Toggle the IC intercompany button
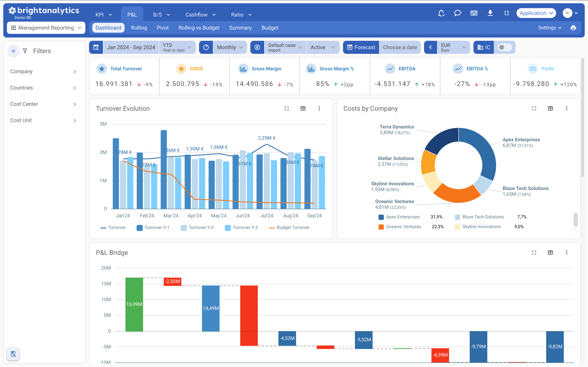Viewport: 588px width, 367px height. (x=483, y=47)
